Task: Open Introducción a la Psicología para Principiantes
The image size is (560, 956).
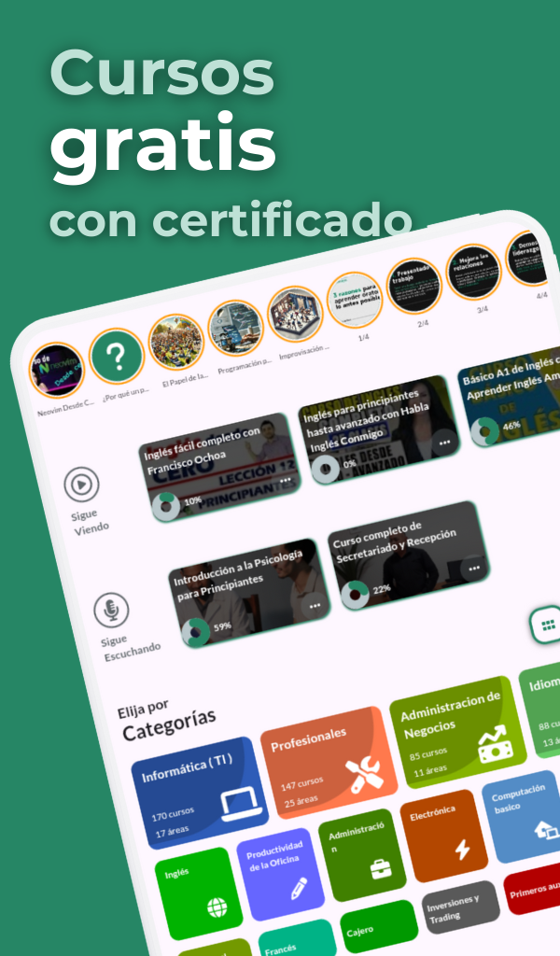Action: coord(250,593)
